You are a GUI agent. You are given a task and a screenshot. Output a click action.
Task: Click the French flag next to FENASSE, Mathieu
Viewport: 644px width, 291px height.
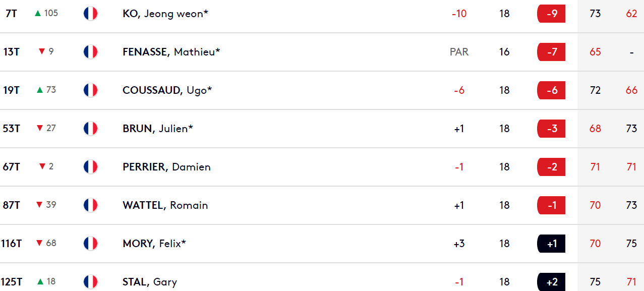point(90,52)
